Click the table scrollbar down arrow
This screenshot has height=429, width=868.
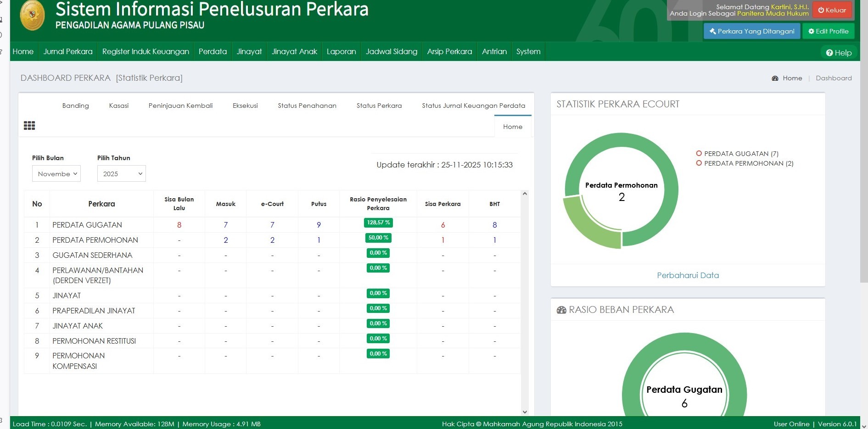525,412
